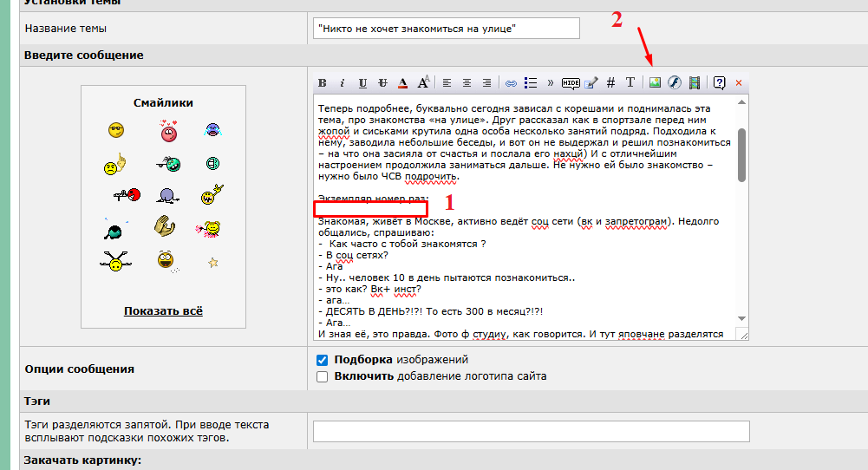868x470 pixels.
Task: Click the red X close-tags icon
Action: (x=739, y=83)
